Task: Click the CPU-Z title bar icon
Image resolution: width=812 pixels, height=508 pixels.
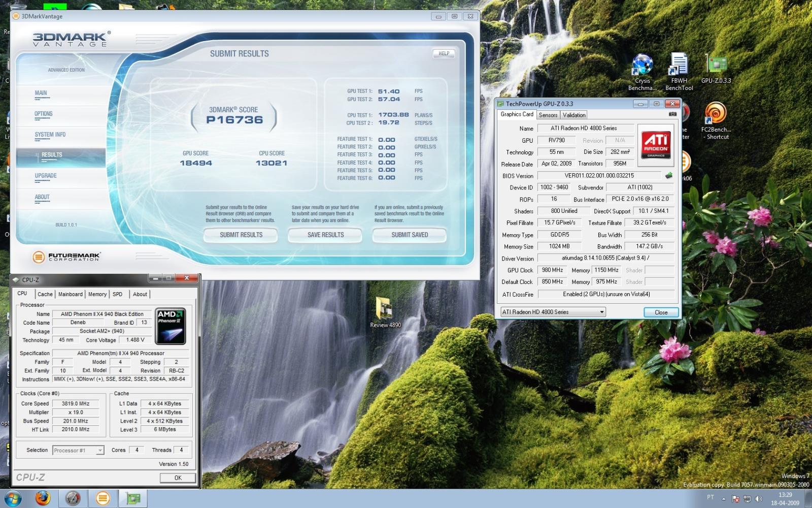Action: tap(16, 280)
